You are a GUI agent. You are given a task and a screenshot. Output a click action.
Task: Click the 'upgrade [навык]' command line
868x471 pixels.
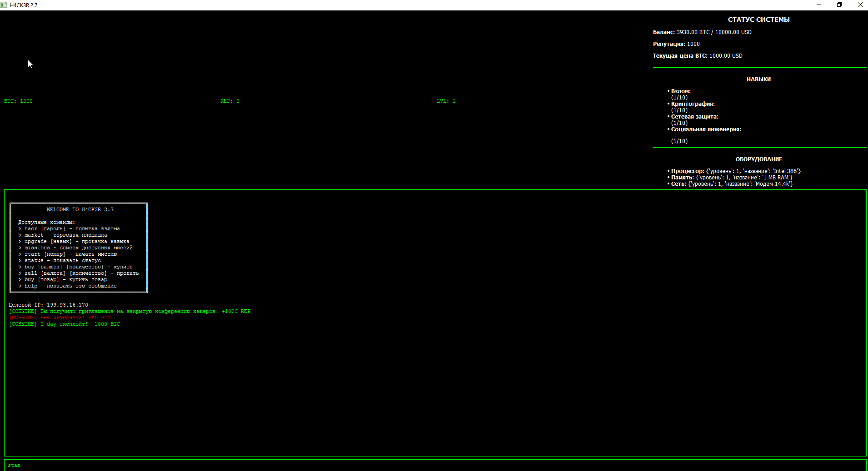tap(74, 241)
